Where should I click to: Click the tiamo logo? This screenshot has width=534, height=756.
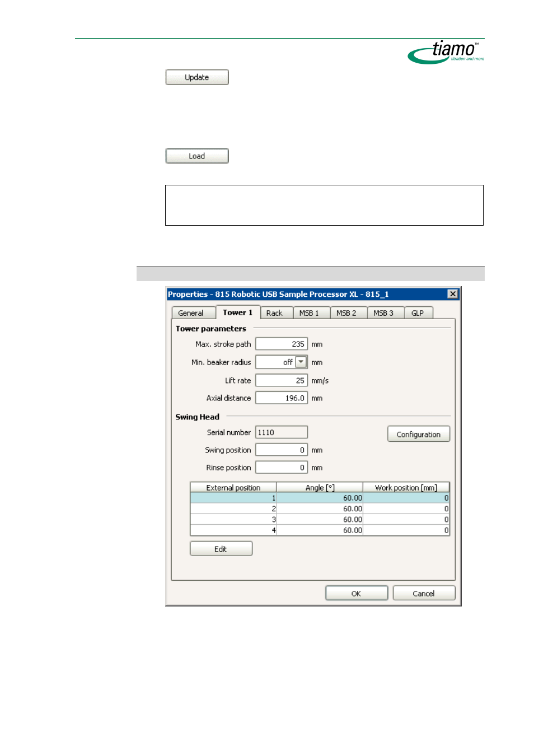point(446,52)
